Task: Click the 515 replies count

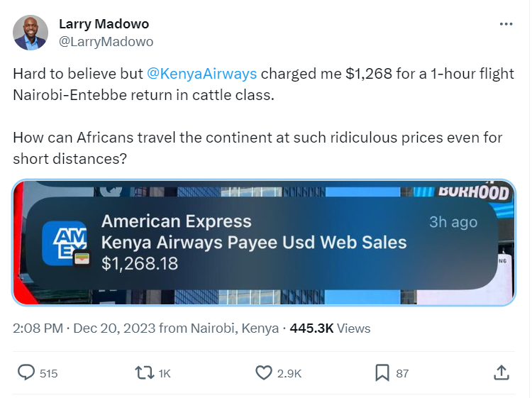Action: [x=49, y=373]
